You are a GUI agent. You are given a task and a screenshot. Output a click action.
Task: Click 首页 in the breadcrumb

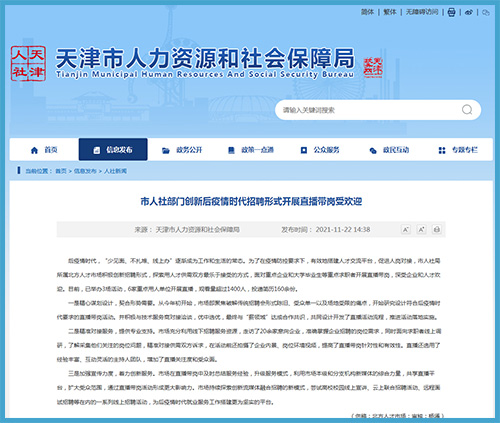[x=61, y=171]
